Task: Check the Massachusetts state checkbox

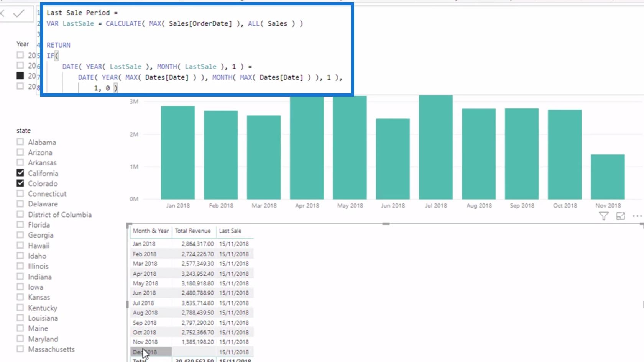Action: (x=20, y=349)
